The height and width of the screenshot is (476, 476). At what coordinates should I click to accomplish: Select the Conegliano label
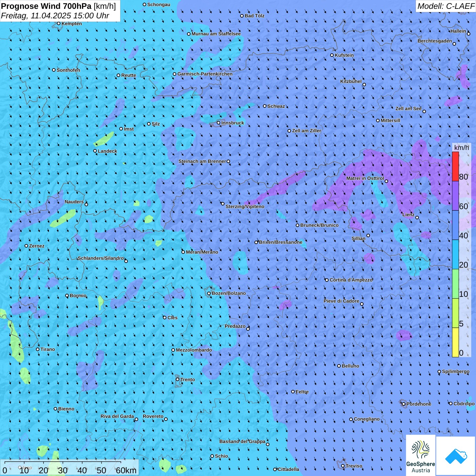point(367,419)
